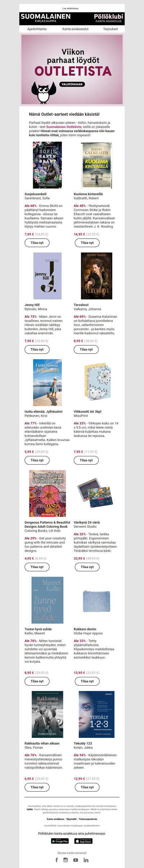Click the Suomalainen Kirjakauppa logo
The image size is (144, 868).
click(x=46, y=18)
